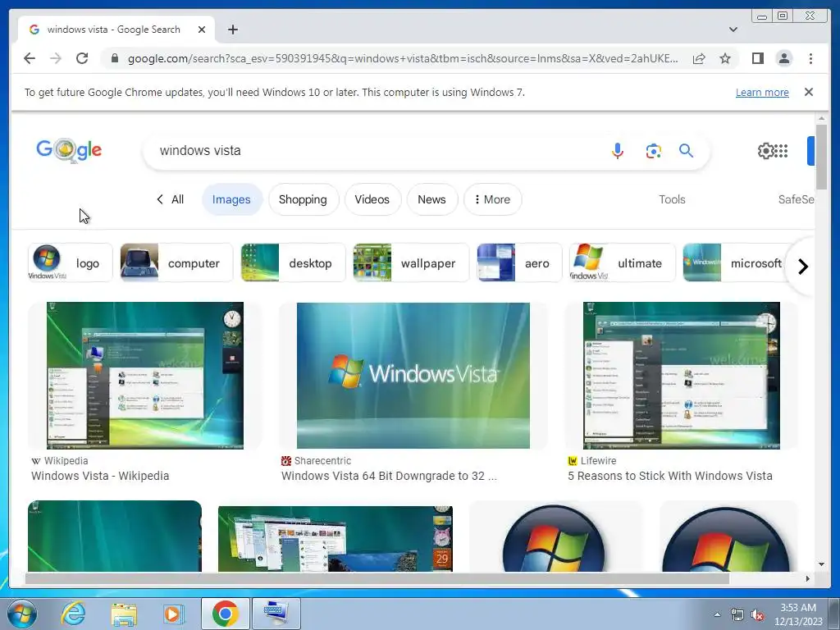The width and height of the screenshot is (840, 630).
Task: Open Lifewire Vista screenshot thumbnail
Action: 682,376
